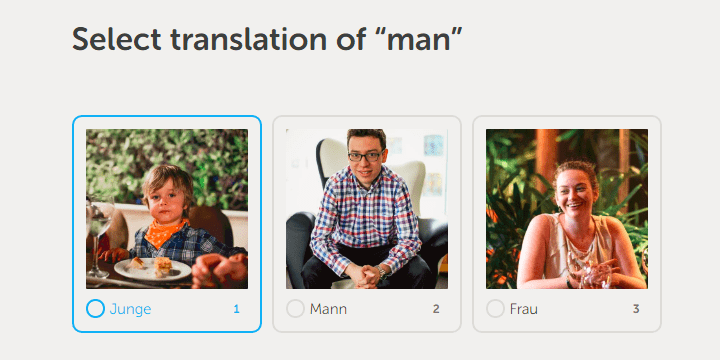Select the Junge radio button
This screenshot has height=360, width=720.
coord(95,309)
